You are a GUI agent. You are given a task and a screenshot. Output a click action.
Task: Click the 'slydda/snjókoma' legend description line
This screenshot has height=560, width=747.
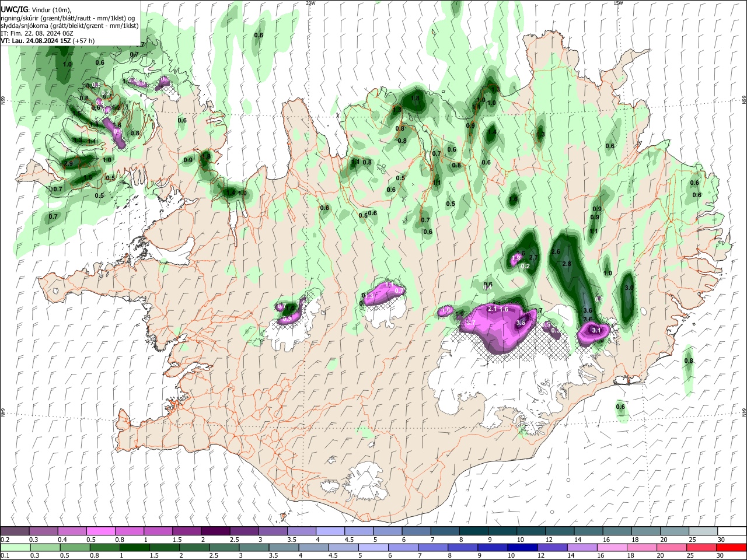(x=69, y=26)
